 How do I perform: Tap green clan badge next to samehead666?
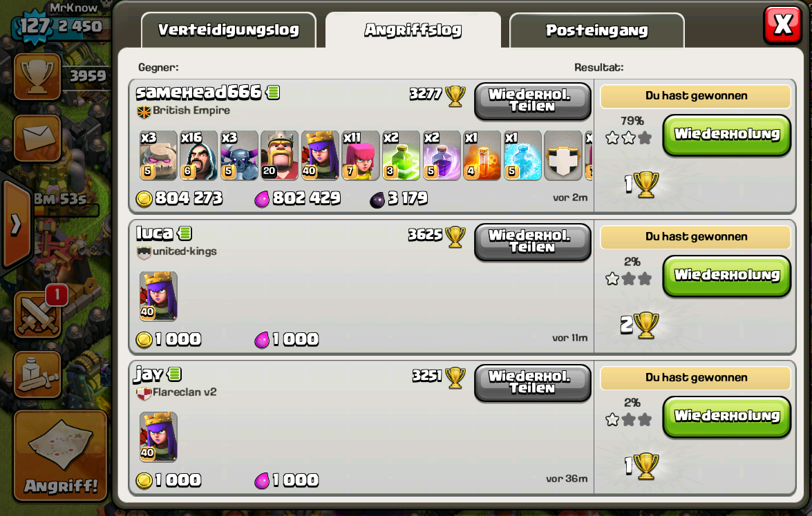273,93
